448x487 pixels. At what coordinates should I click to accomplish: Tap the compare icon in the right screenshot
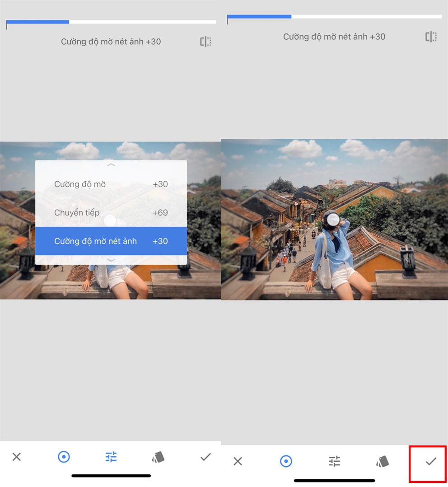coord(430,37)
